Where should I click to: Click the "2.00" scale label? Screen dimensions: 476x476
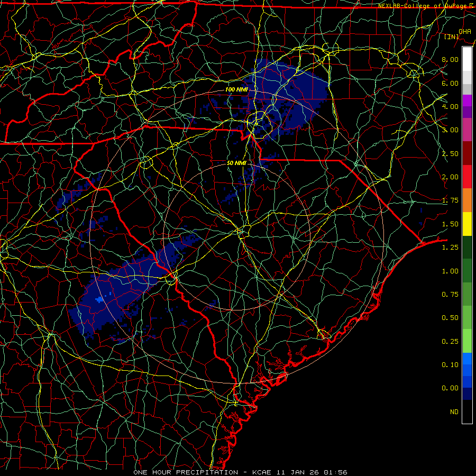tap(450, 177)
